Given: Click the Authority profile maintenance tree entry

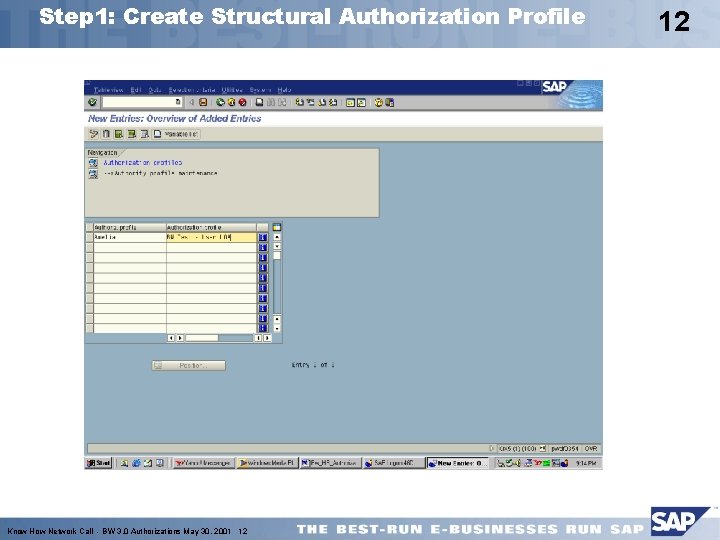Looking at the screenshot, I should tap(161, 174).
